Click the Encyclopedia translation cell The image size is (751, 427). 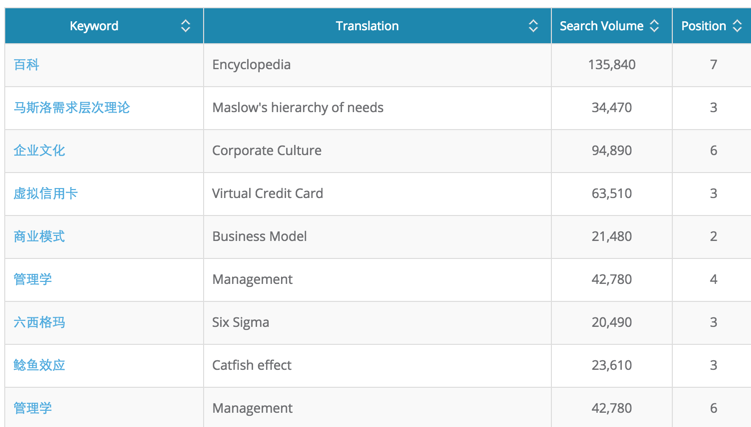(252, 65)
